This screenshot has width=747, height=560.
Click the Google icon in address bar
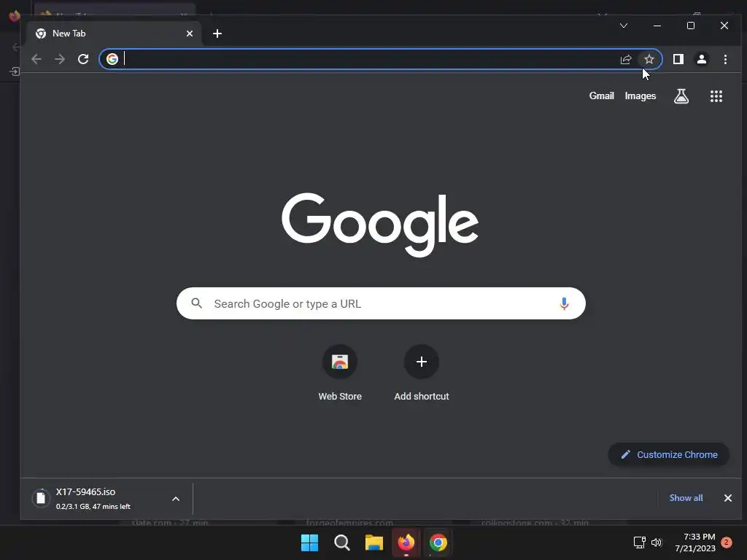click(x=112, y=59)
